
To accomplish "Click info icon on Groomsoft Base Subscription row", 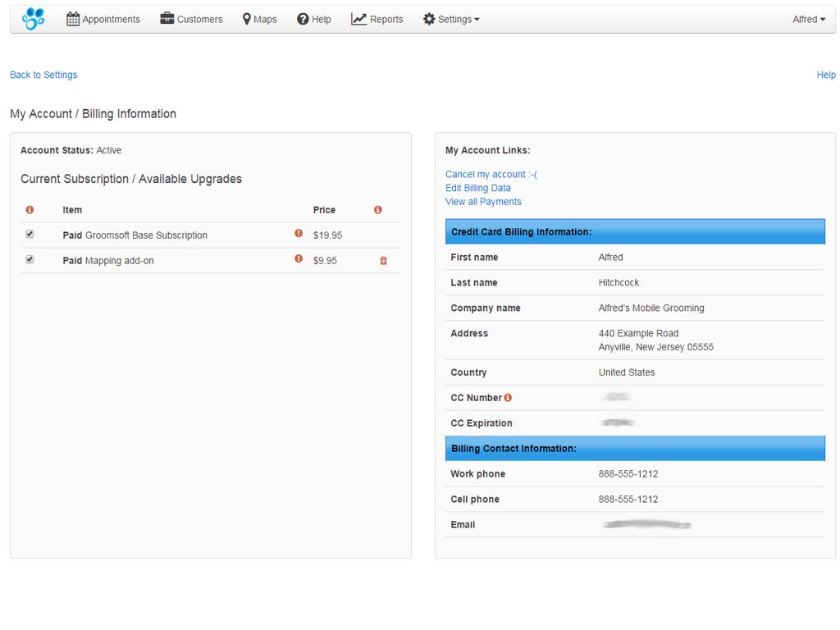I will click(x=299, y=234).
